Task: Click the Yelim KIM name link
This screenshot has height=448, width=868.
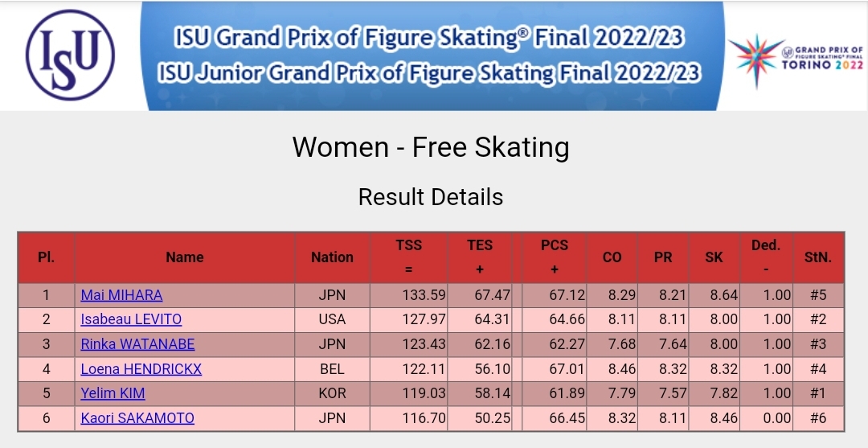Action: point(113,393)
